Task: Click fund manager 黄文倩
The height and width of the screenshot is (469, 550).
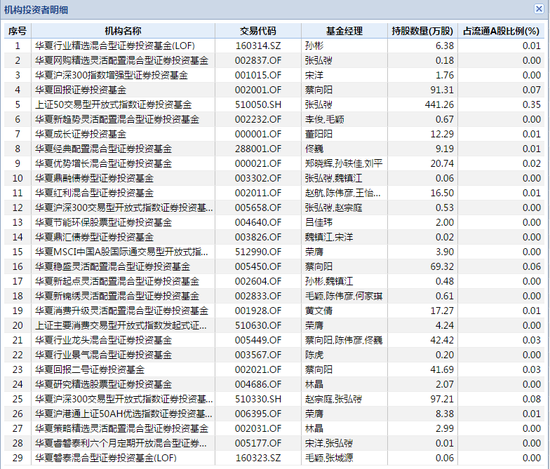Action: 319,311
